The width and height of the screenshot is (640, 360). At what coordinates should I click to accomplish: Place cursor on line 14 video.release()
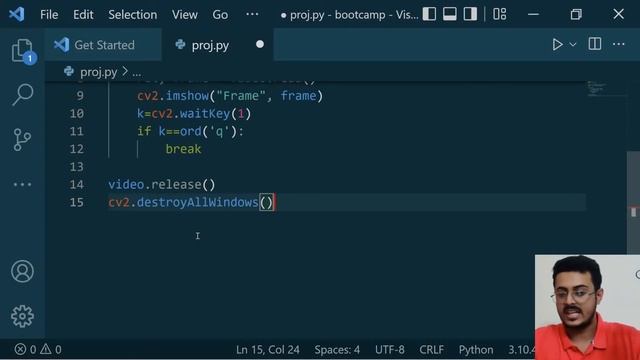coord(162,184)
